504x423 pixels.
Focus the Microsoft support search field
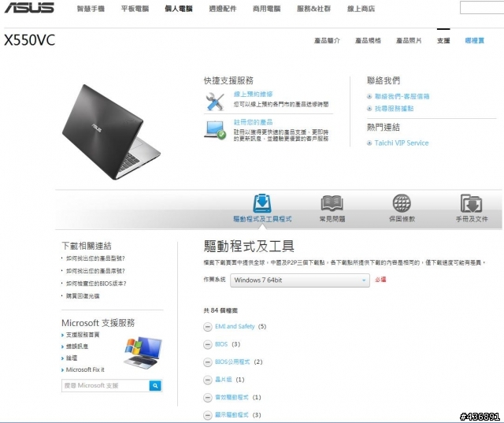[x=106, y=385]
